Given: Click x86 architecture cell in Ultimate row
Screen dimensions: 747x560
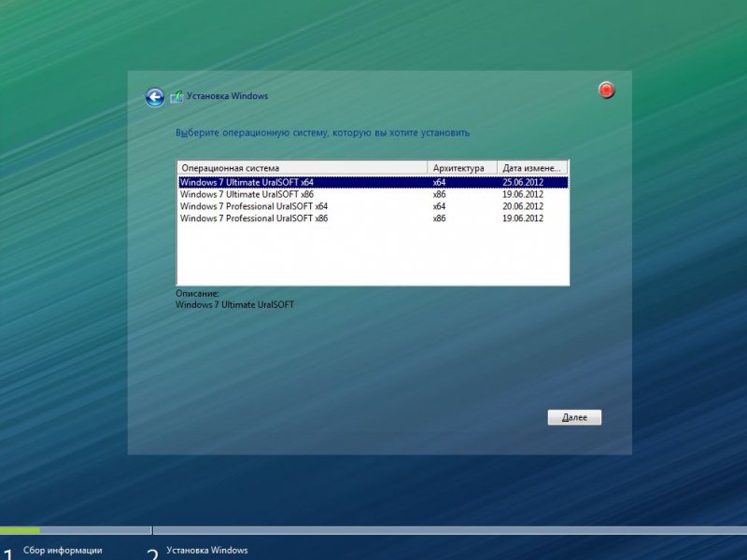Looking at the screenshot, I should pos(439,194).
